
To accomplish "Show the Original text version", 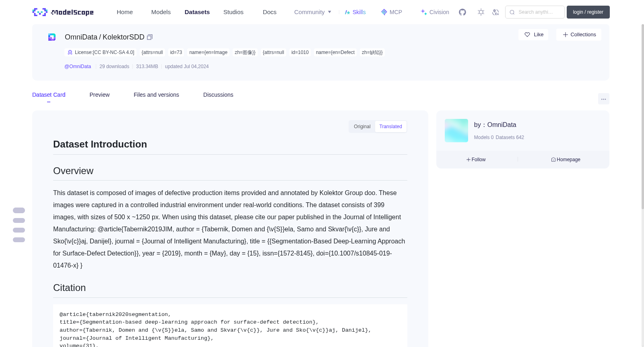I will (x=362, y=127).
